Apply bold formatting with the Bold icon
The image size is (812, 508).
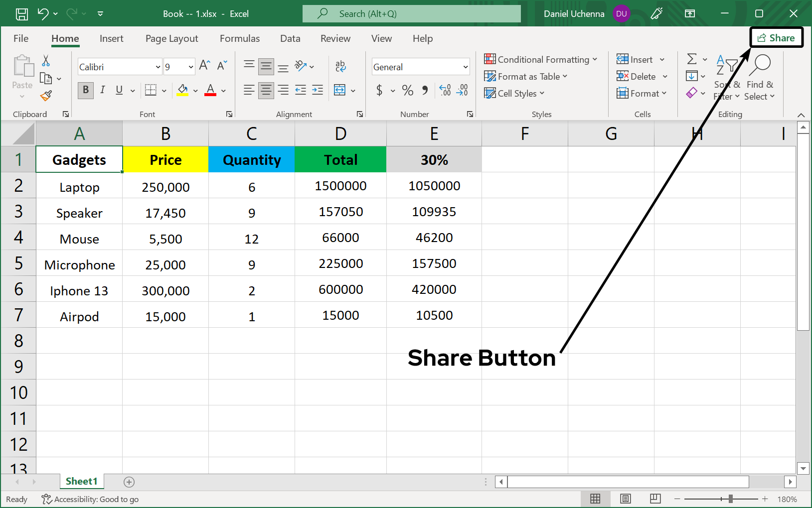pos(85,90)
